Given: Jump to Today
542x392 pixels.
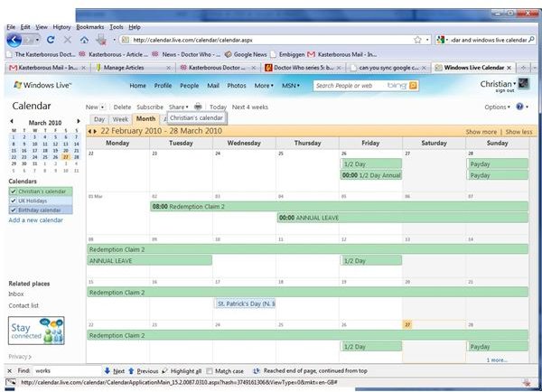Looking at the screenshot, I should click(x=218, y=107).
